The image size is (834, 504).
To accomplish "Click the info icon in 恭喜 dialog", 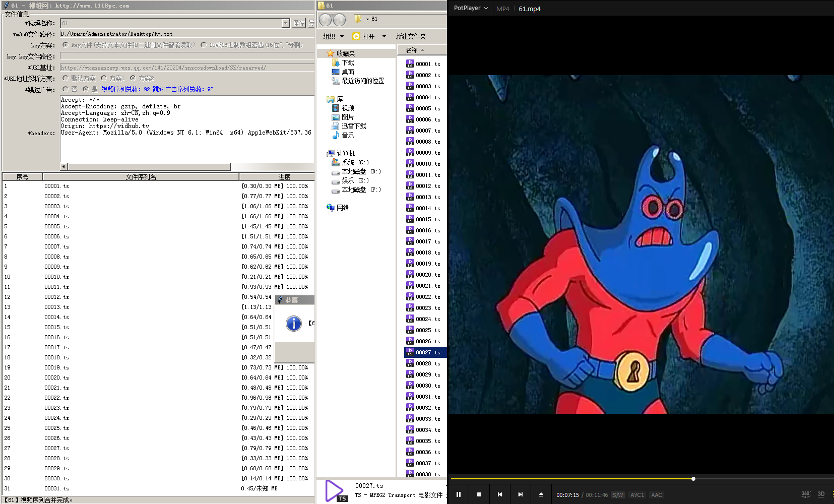I will [293, 324].
